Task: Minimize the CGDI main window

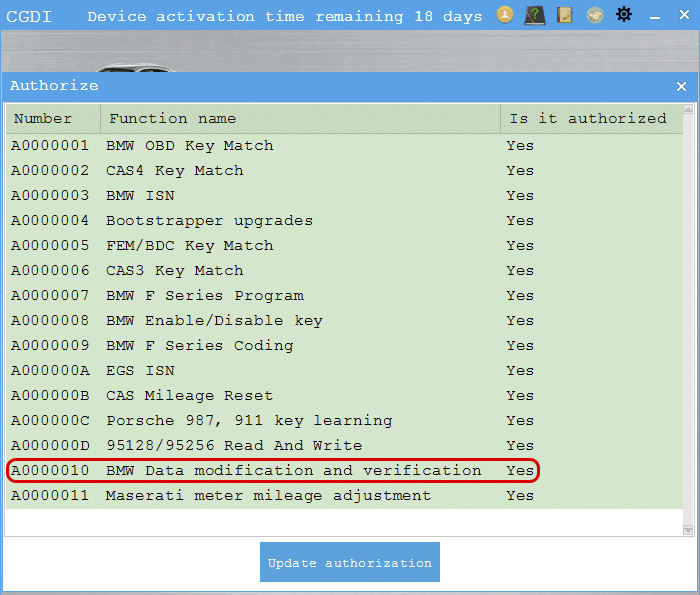Action: pos(655,17)
